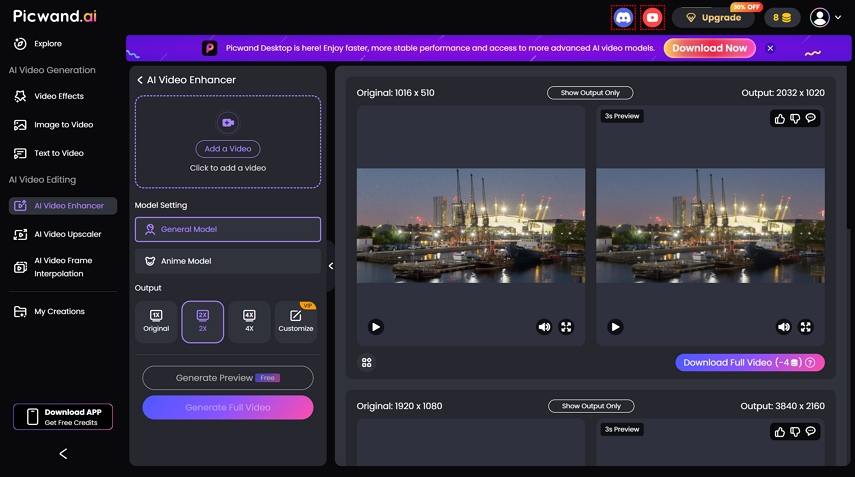This screenshot has width=855, height=477.
Task: Open the comment icon on the 3840 x 2160 output
Action: point(811,432)
